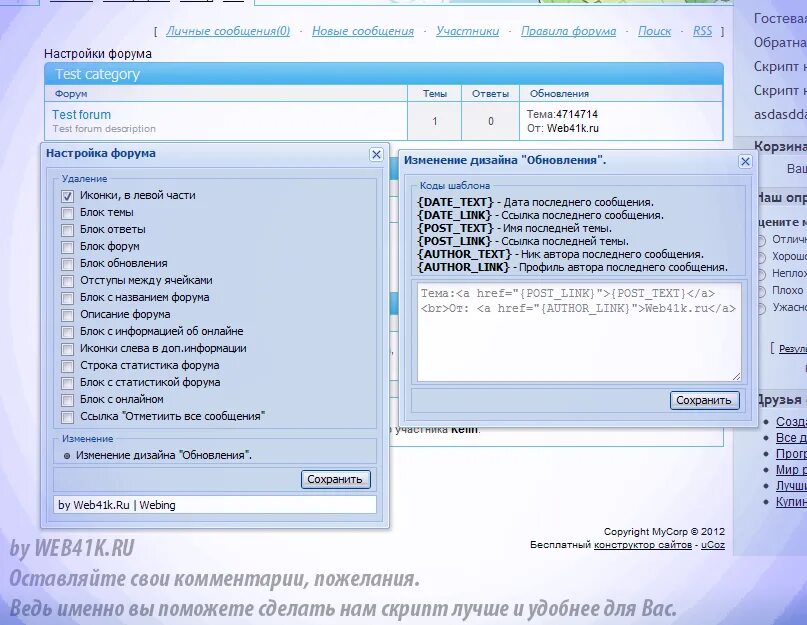Screen dimensions: 807x625
Task: Check "Описание форума" checkbox
Action: coord(67,315)
